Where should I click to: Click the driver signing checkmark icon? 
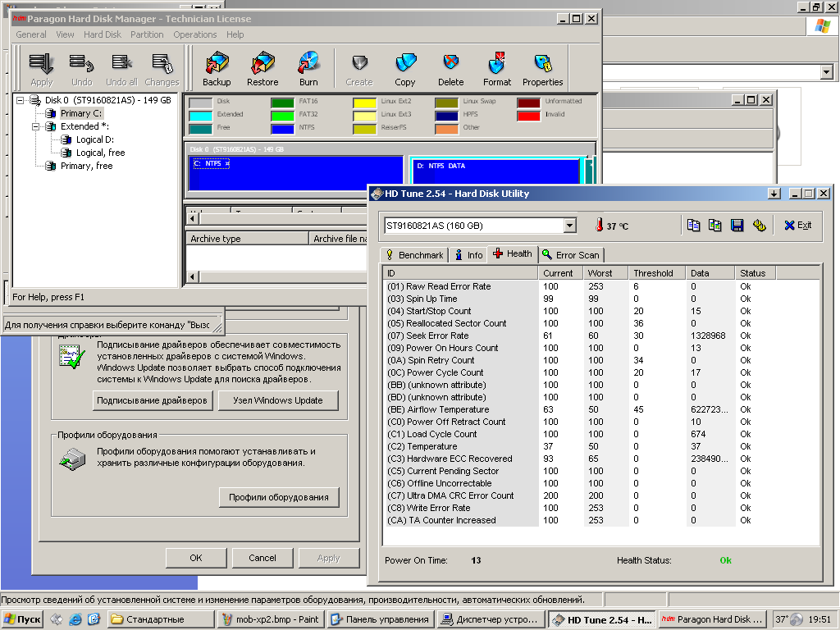click(72, 358)
